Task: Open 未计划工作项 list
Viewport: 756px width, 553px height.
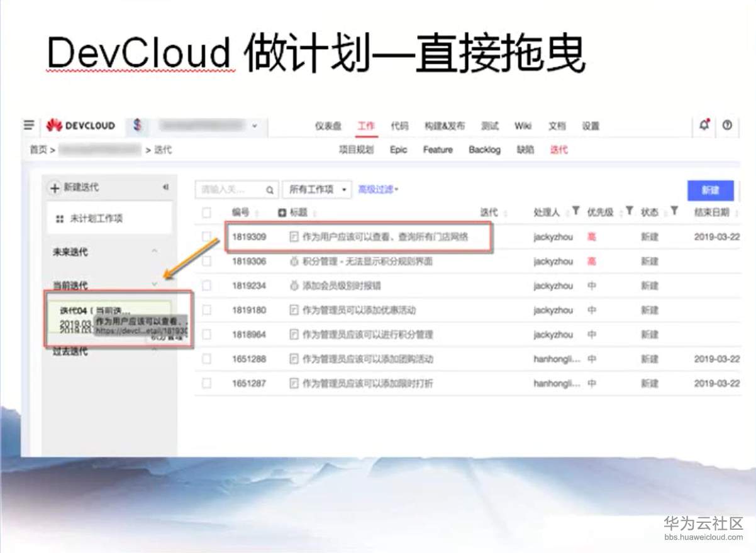Action: pos(110,219)
